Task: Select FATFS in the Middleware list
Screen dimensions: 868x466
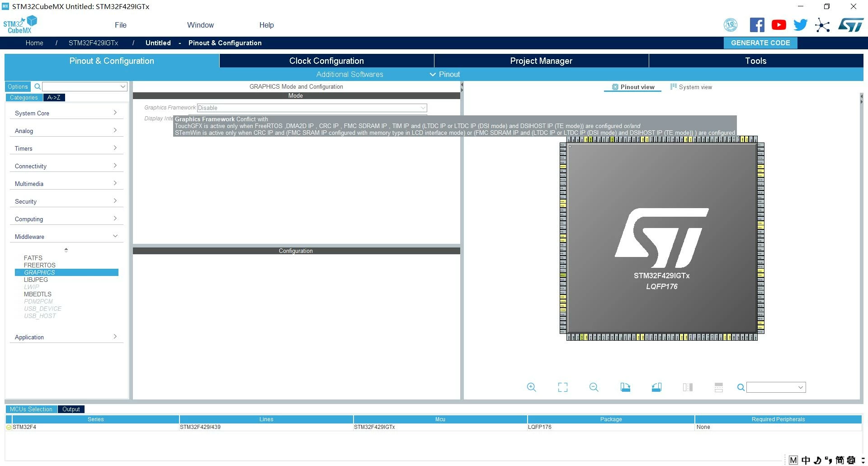Action: tap(33, 258)
